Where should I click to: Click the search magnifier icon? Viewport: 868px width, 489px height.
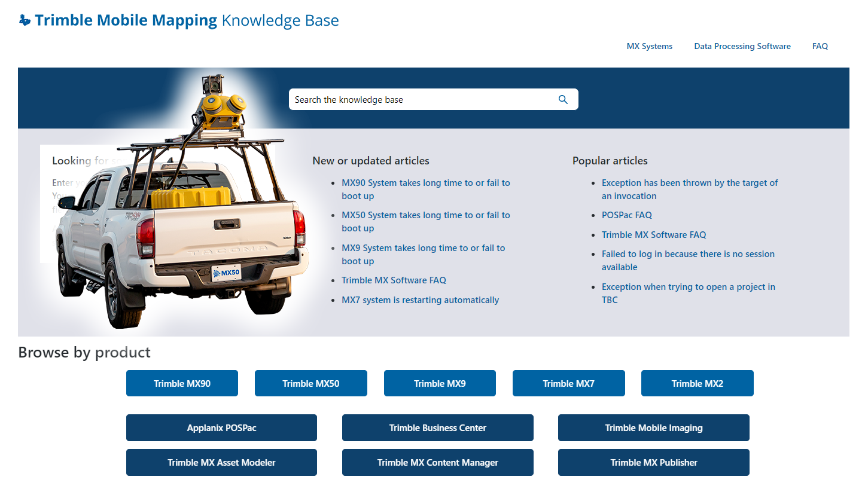tap(562, 99)
